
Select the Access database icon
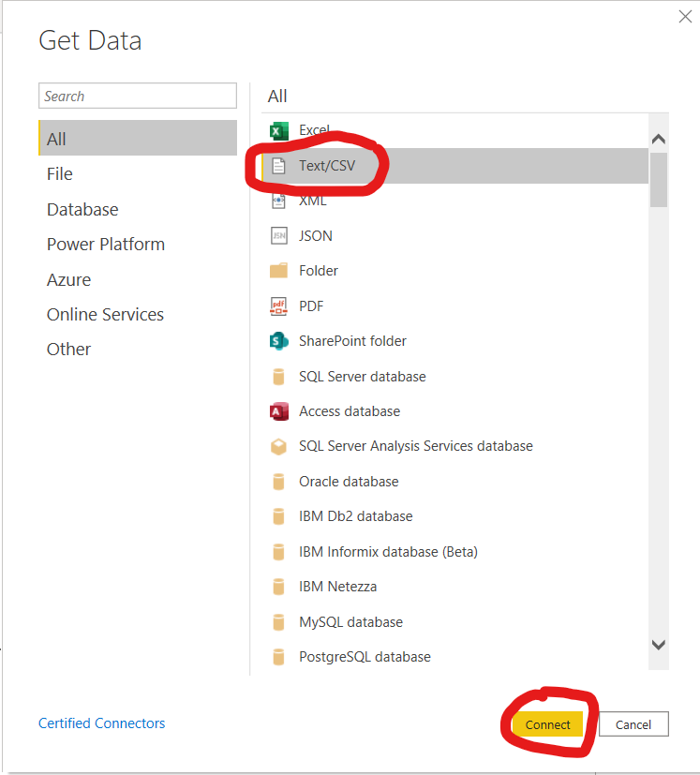[x=278, y=411]
